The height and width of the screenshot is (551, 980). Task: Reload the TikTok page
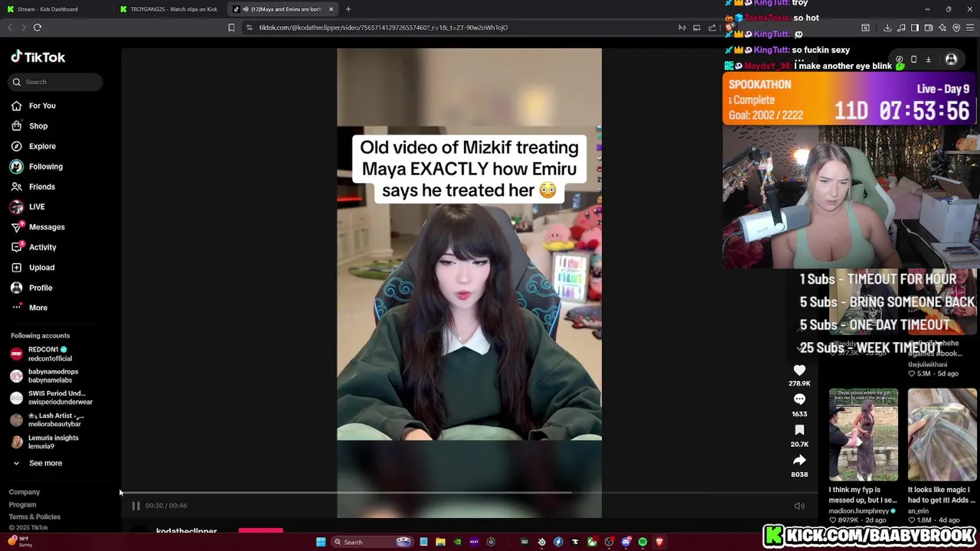click(37, 28)
